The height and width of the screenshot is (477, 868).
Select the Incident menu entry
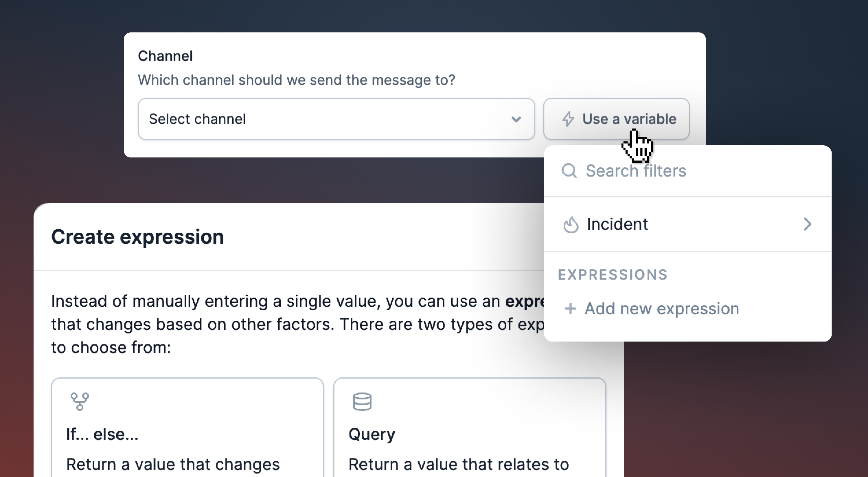(688, 224)
